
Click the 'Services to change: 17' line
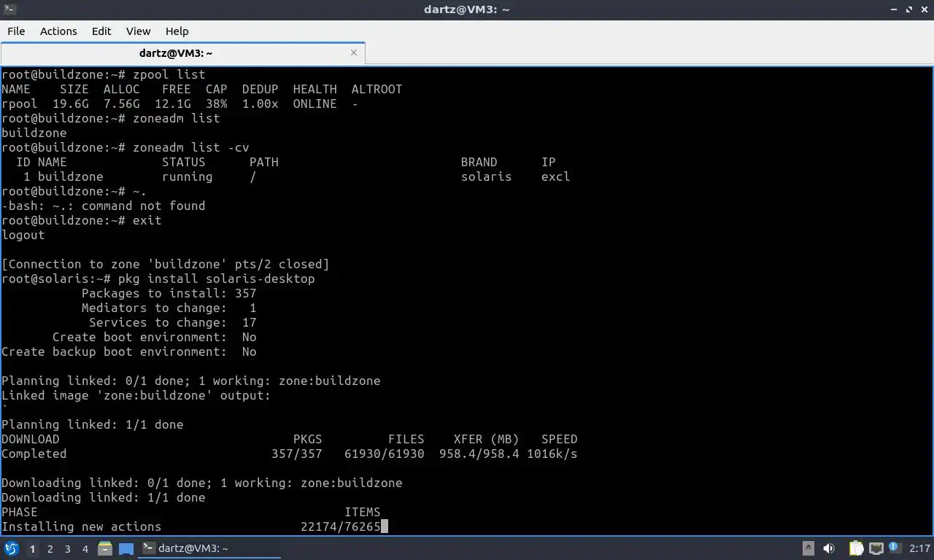point(173,322)
